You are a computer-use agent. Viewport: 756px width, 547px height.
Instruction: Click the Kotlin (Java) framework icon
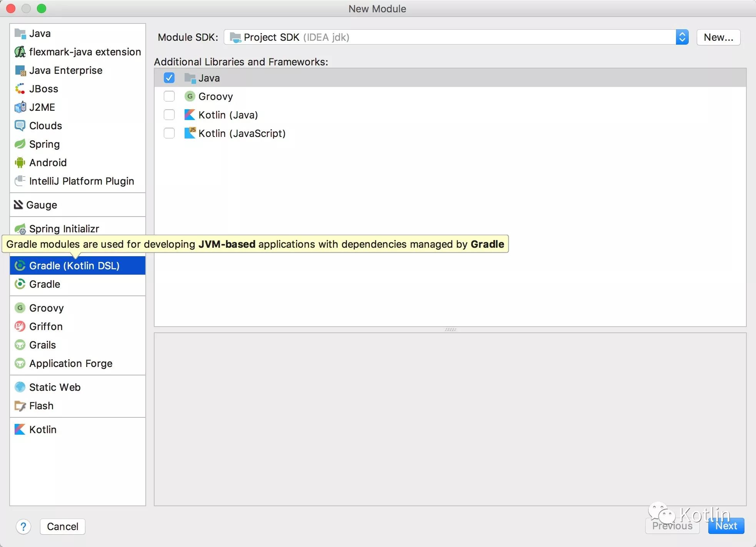190,115
